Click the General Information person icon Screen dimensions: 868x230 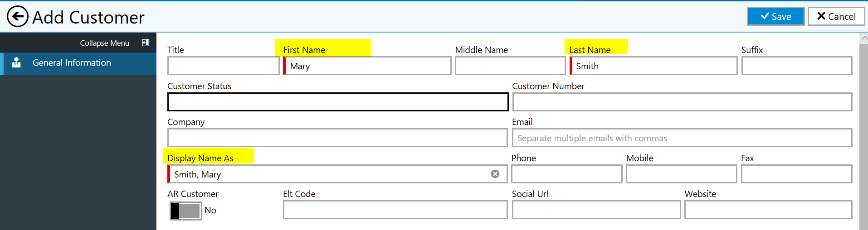tap(16, 62)
